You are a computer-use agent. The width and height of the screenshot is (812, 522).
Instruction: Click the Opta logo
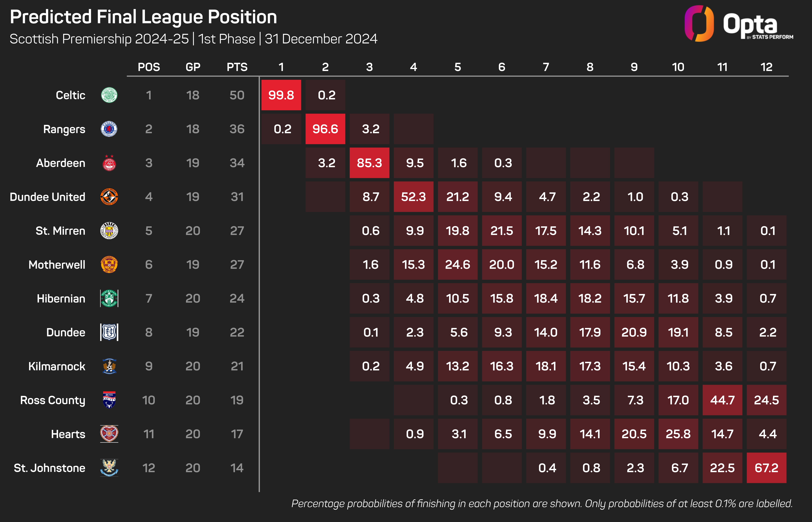click(x=739, y=24)
